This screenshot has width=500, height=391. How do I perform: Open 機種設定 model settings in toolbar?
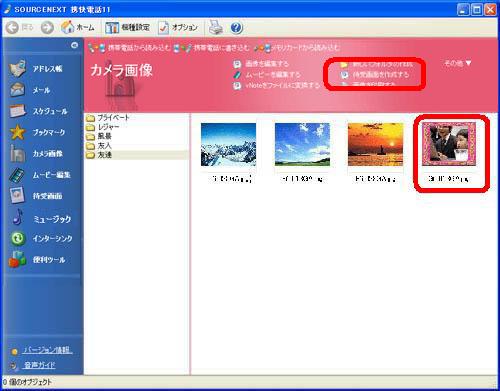click(x=127, y=27)
